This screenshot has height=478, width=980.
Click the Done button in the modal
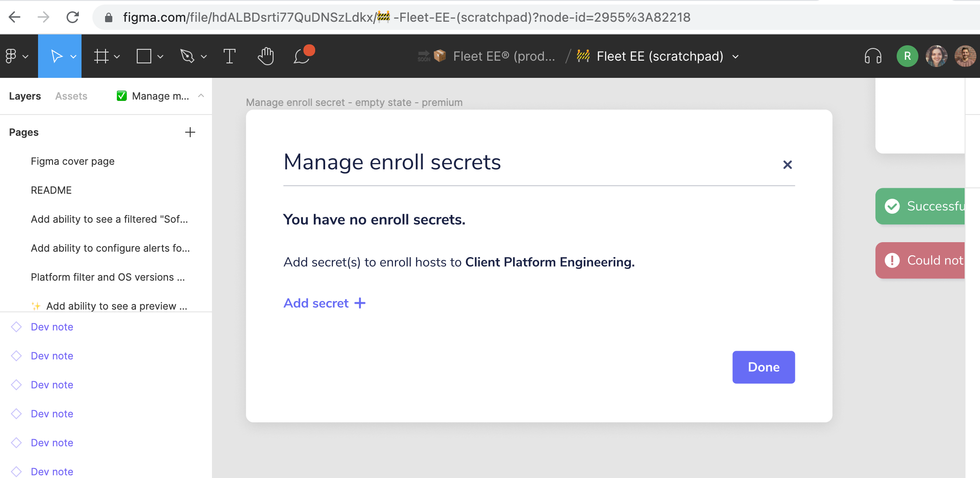(x=764, y=367)
